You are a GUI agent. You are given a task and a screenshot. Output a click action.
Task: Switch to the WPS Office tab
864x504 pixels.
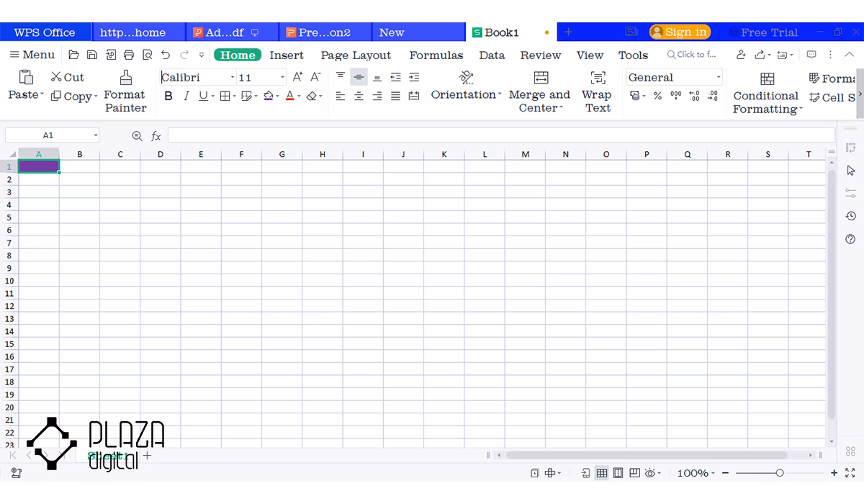tap(45, 32)
